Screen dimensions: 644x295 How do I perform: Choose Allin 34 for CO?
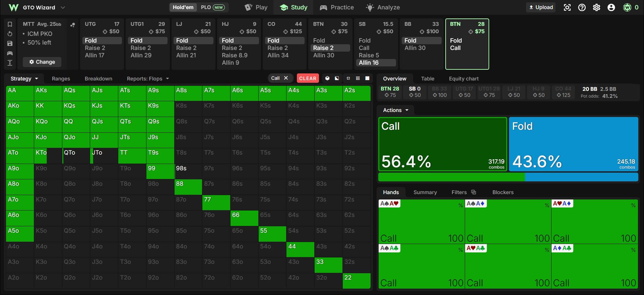click(285, 55)
